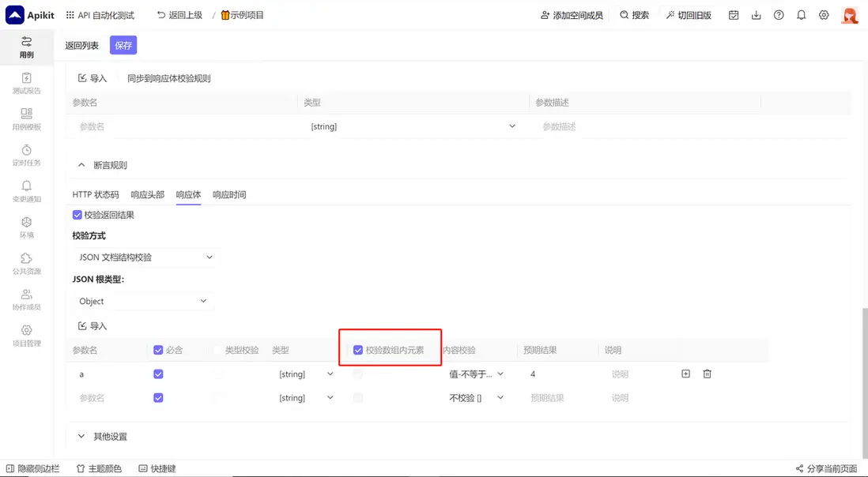Open 协作成员 in the sidebar
The image size is (868, 477).
(x=27, y=300)
